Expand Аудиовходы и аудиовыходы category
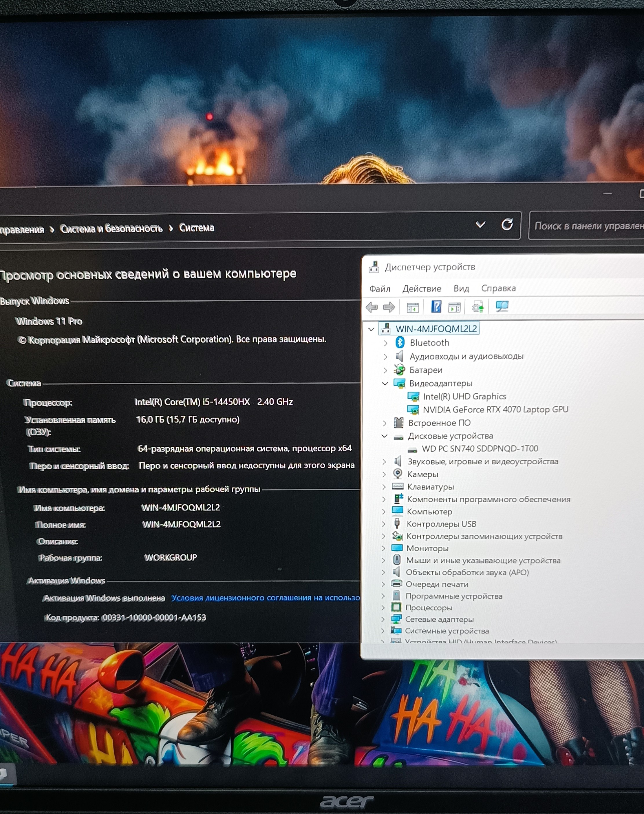 point(385,357)
